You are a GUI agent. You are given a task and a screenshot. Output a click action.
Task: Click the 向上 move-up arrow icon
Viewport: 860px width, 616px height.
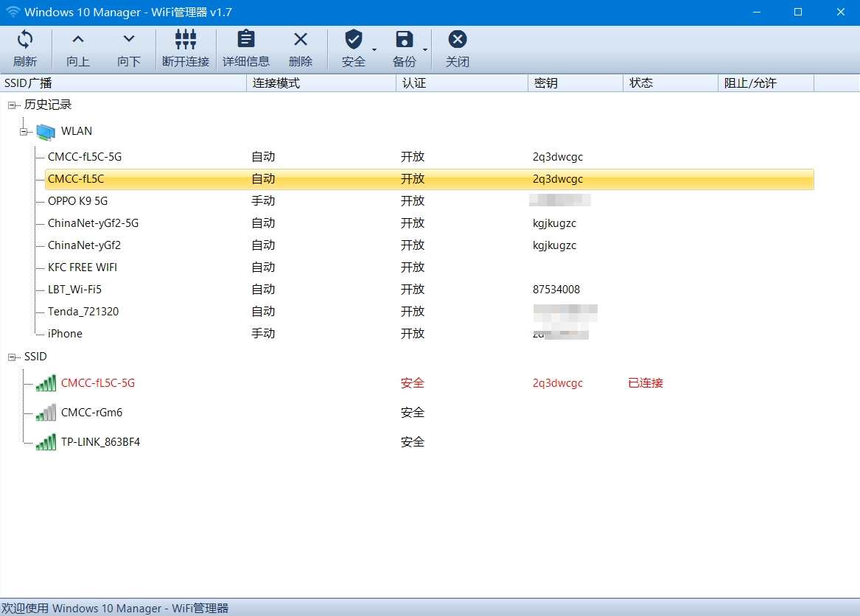[x=77, y=39]
